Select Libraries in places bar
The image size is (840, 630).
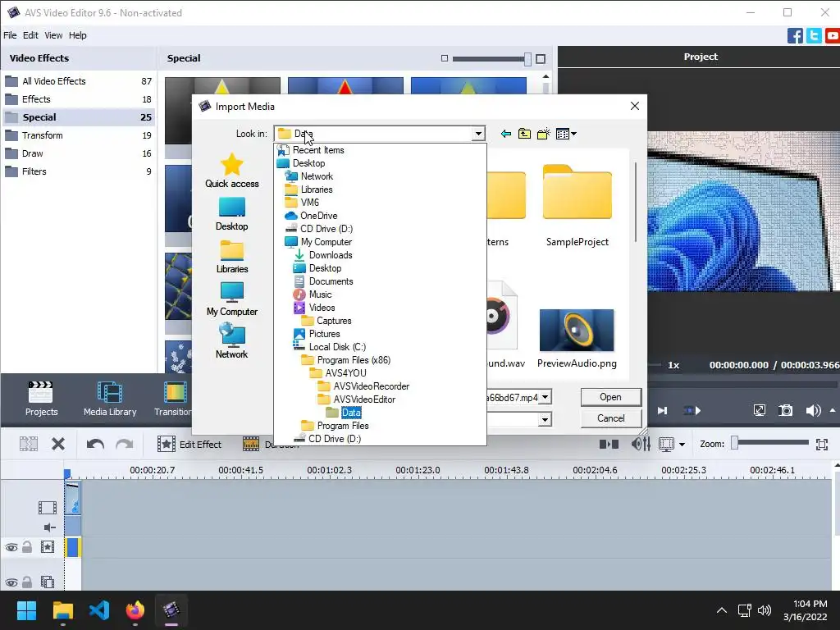pyautogui.click(x=232, y=257)
